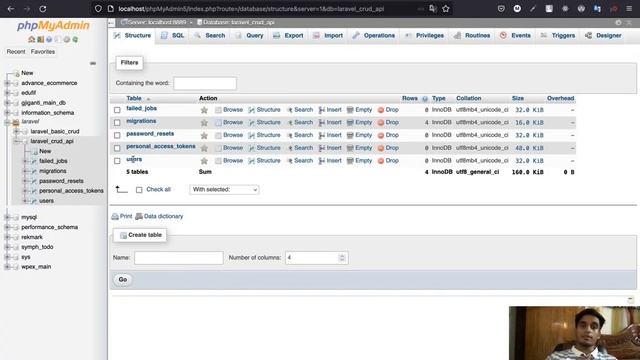This screenshot has width=640, height=360.
Task: Star the password_resets table
Action: [204, 135]
